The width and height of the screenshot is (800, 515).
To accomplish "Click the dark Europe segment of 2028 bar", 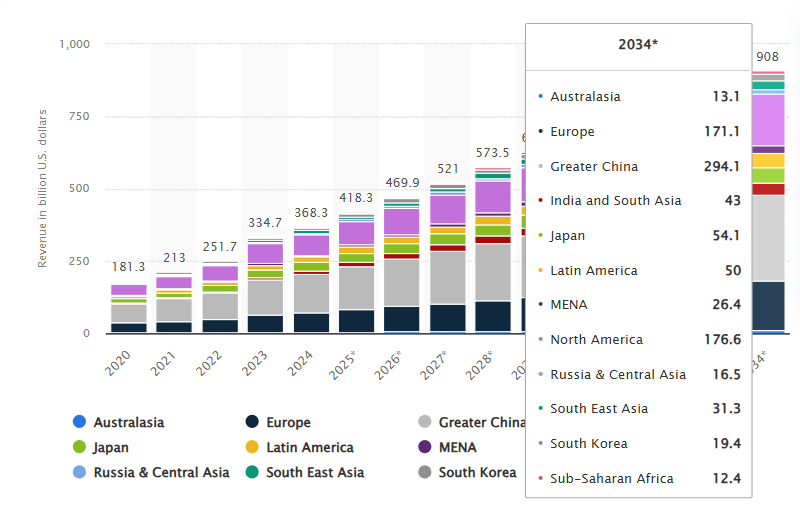I will 493,316.
